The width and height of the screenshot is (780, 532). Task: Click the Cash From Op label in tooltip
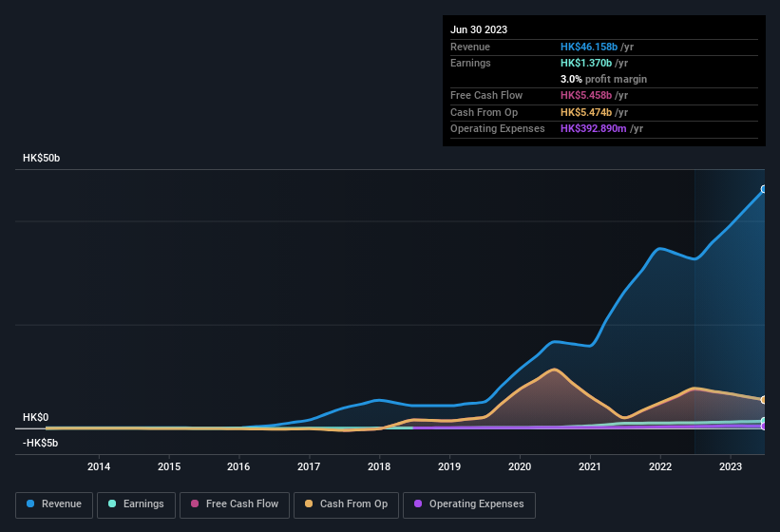pyautogui.click(x=484, y=112)
